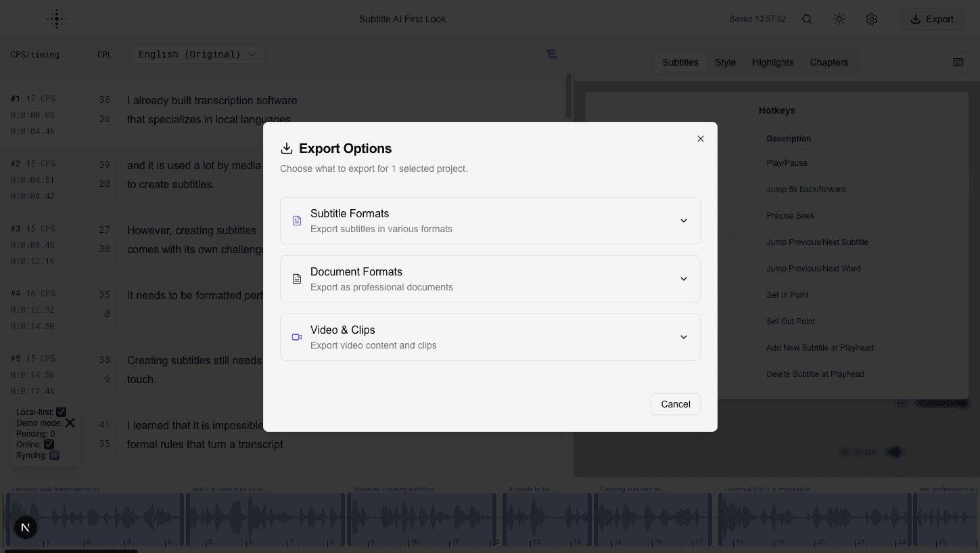The image size is (980, 553).
Task: Click the dark progress bar below the timeline
Action: [x=71, y=550]
